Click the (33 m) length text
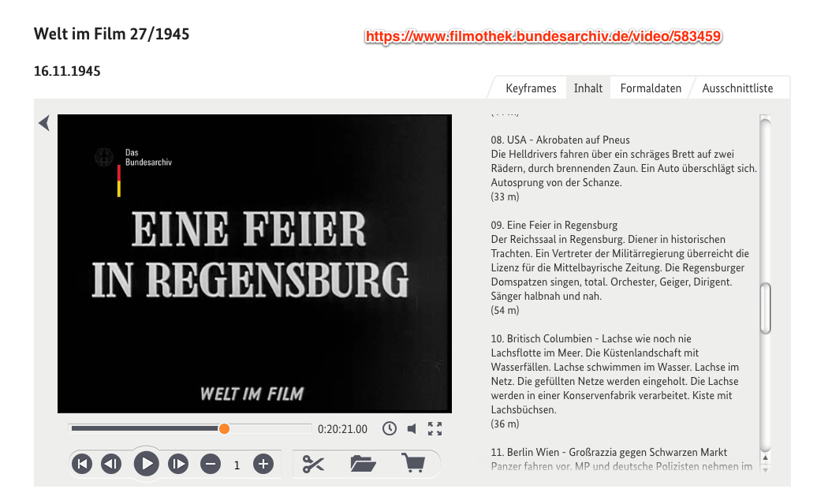 [505, 196]
